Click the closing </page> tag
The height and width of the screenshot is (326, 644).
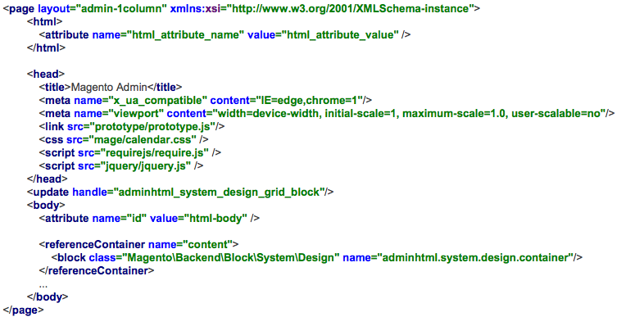coord(23,310)
